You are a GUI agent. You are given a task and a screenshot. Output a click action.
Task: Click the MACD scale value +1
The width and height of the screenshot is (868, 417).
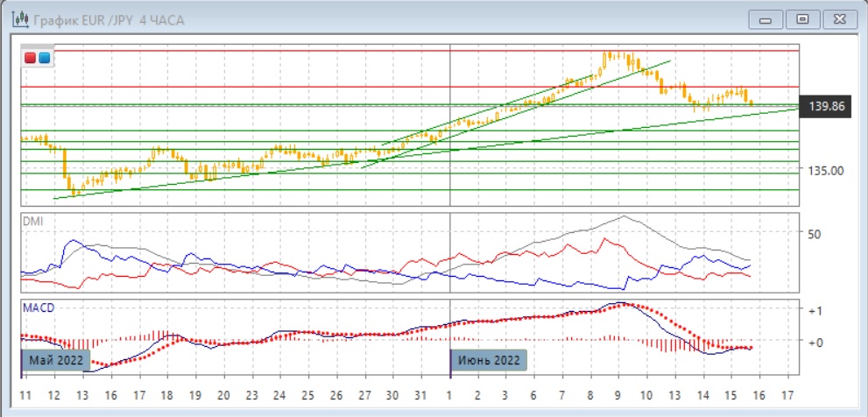pyautogui.click(x=815, y=312)
